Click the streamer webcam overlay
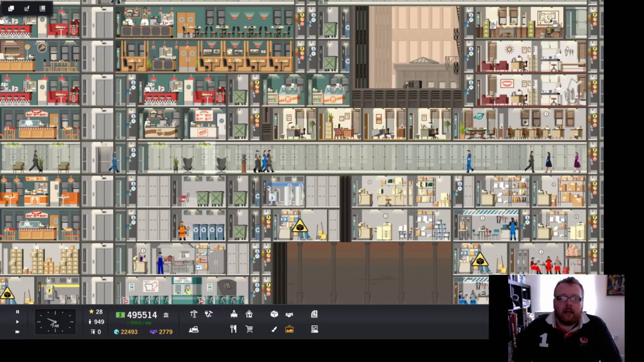This screenshot has width=644, height=362. pos(556,318)
